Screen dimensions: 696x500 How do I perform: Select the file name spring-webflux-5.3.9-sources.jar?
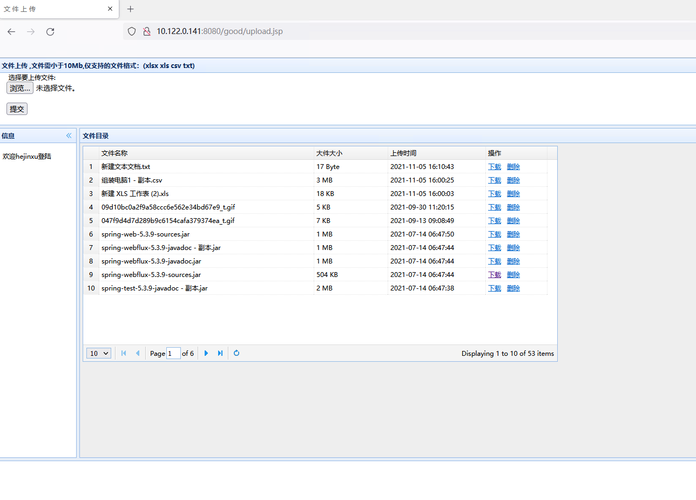151,275
